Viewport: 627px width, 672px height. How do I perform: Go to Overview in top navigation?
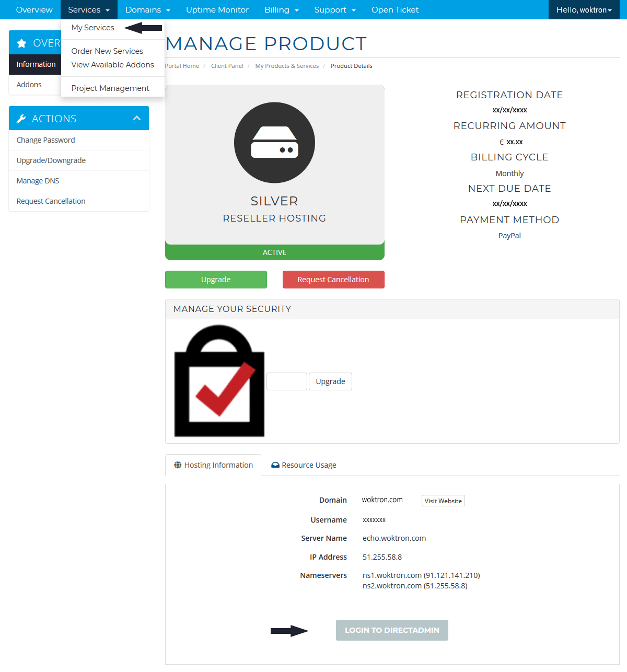(34, 9)
